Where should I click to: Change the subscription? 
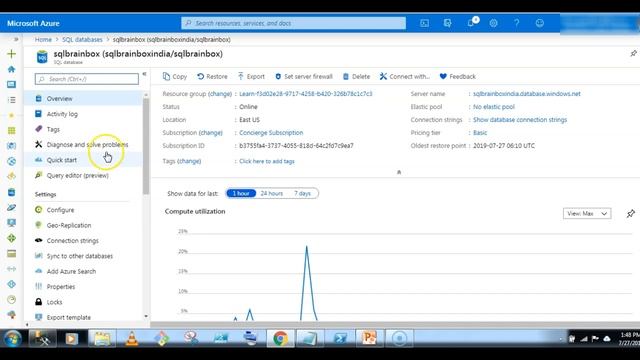211,133
